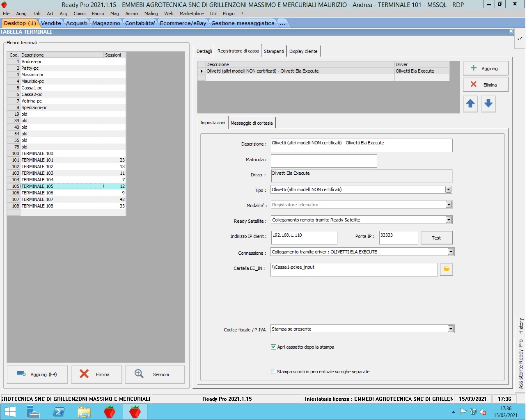Click the blue move up arrow
527x420 pixels.
(x=470, y=103)
